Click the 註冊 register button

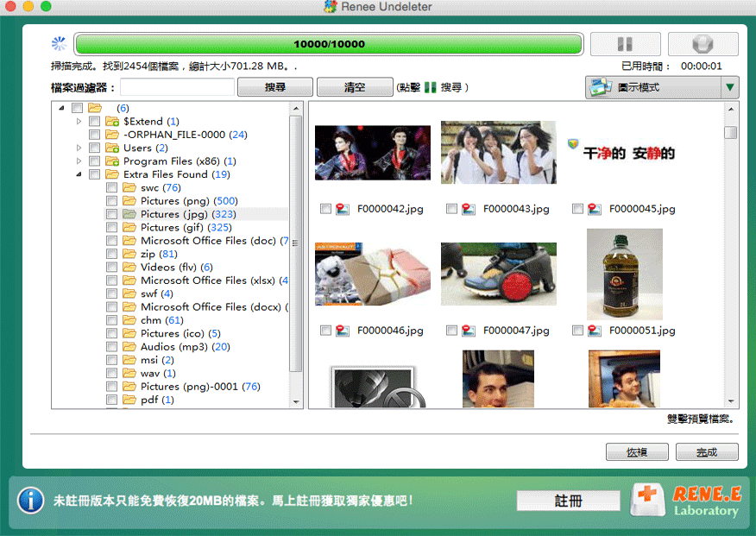coord(569,501)
